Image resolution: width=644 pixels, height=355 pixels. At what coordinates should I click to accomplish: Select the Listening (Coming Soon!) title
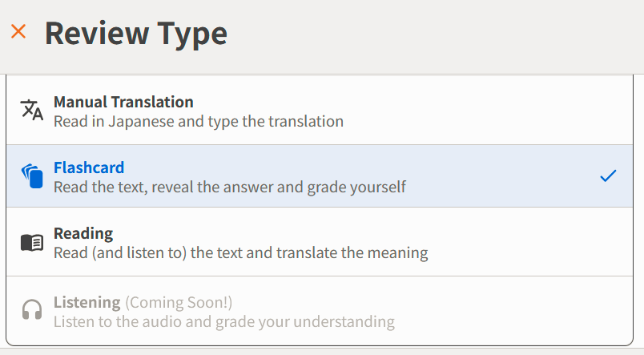click(x=143, y=302)
